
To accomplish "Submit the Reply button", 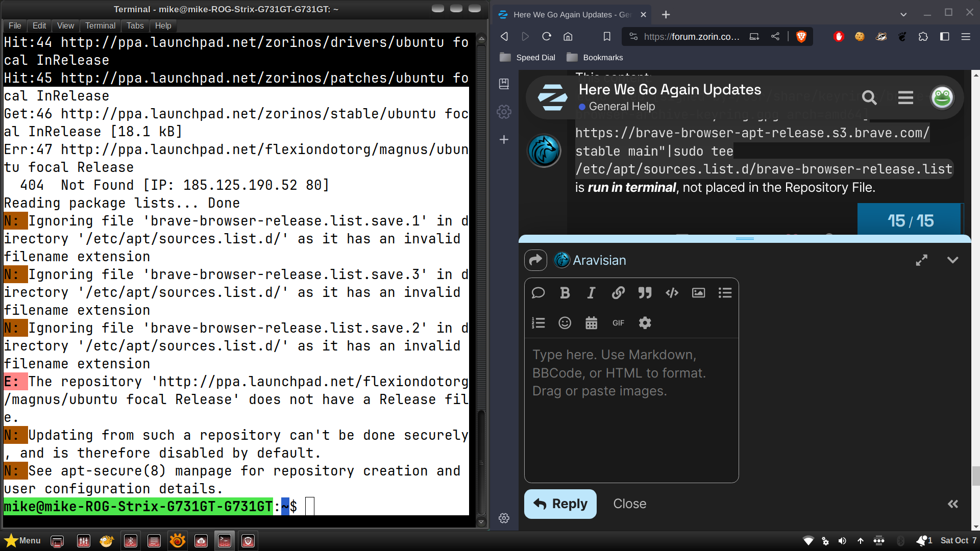I will point(560,504).
